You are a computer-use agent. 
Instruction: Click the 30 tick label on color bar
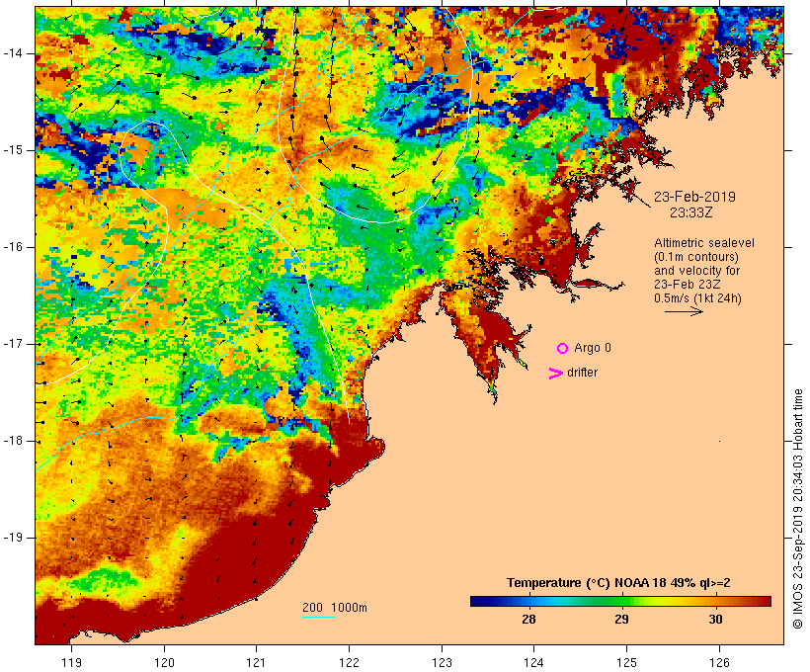click(715, 620)
